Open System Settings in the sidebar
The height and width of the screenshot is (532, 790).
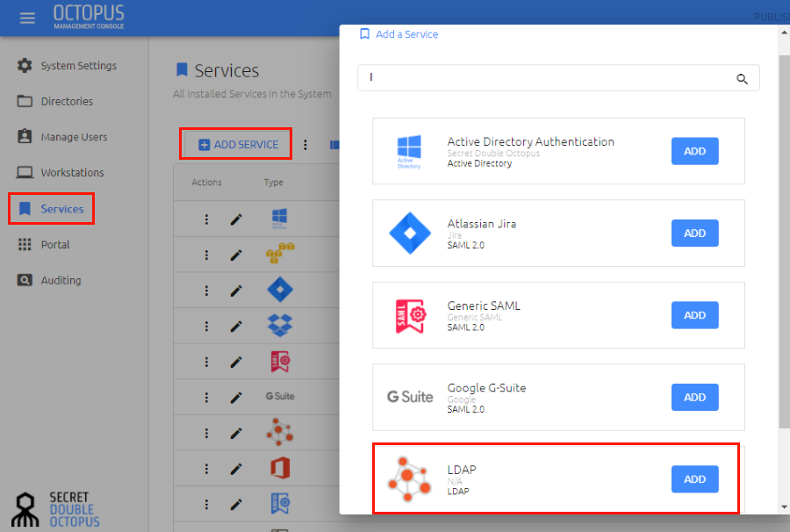click(67, 66)
